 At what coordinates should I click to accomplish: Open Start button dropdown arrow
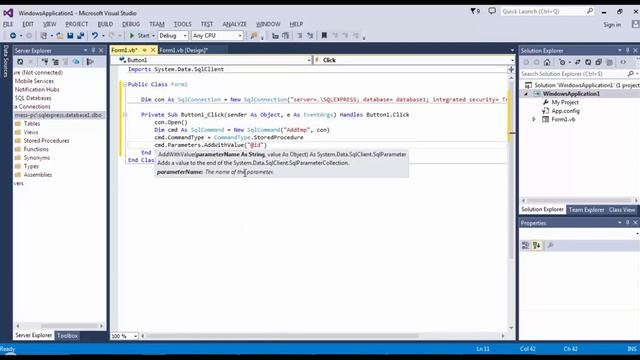coord(153,36)
